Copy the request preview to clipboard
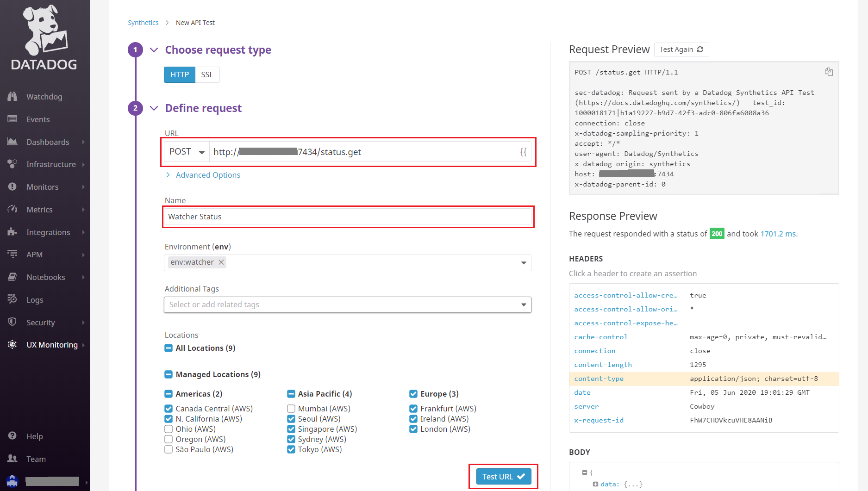Image resolution: width=868 pixels, height=491 pixels. 829,72
